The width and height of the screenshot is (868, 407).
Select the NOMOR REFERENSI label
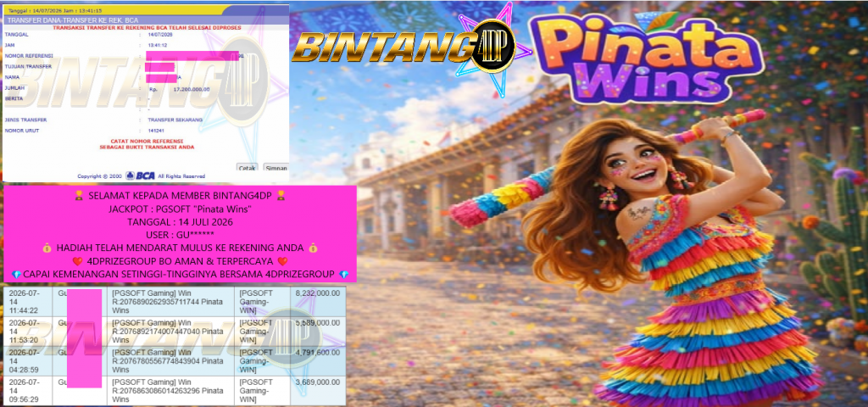[28, 56]
